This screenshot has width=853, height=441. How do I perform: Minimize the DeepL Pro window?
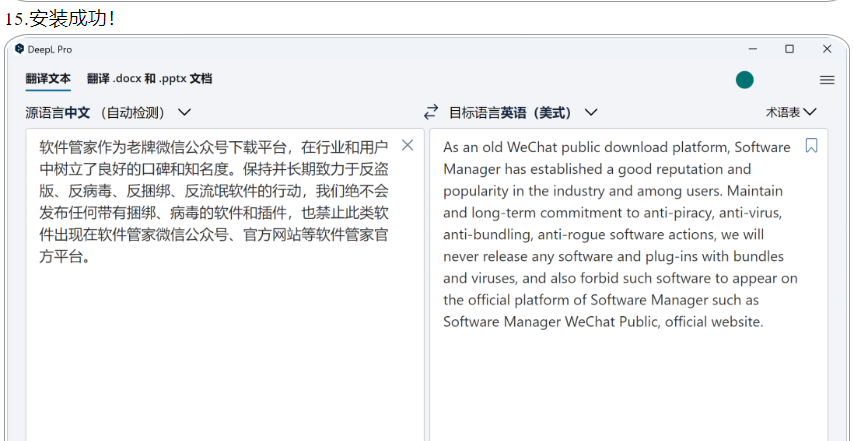pyautogui.click(x=753, y=49)
